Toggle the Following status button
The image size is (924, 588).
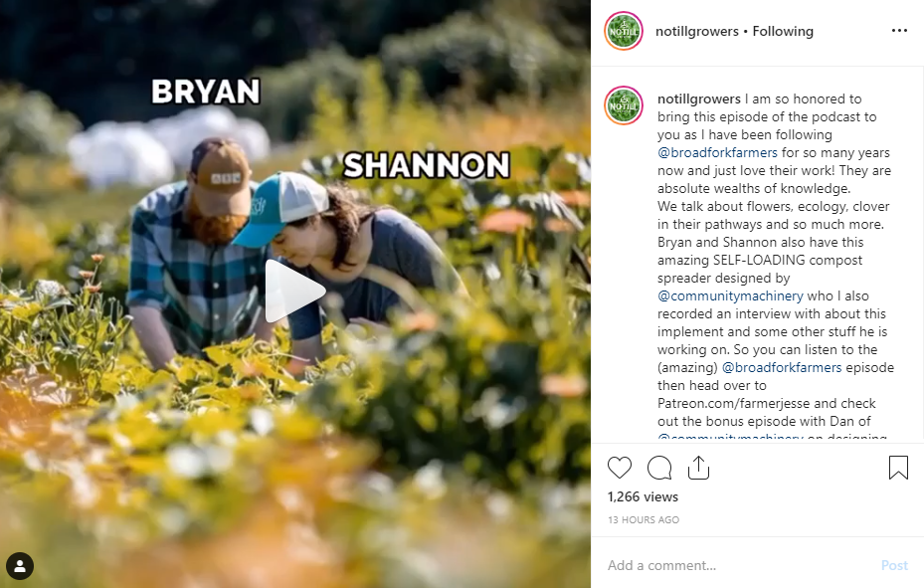[x=783, y=31]
